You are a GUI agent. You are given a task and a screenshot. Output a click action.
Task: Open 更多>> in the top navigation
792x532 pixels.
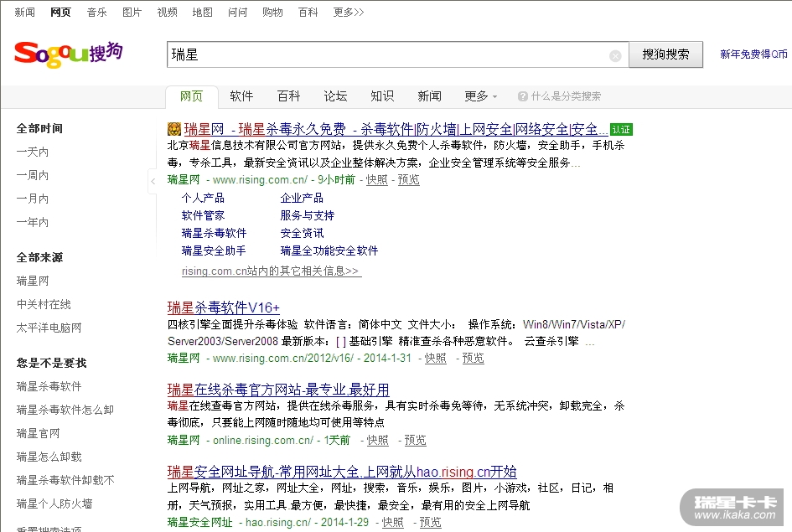click(x=348, y=12)
